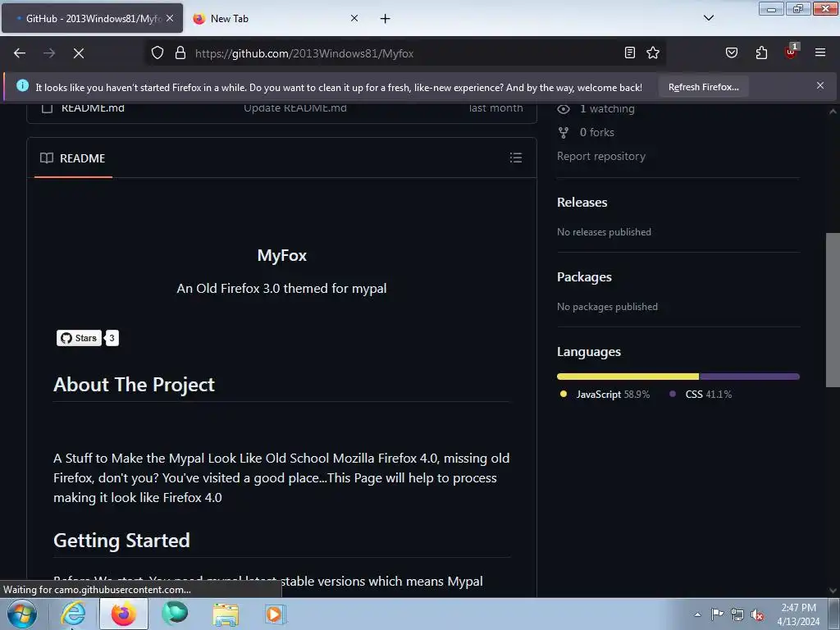This screenshot has width=840, height=630.
Task: Open the README.md file link
Action: [x=93, y=107]
